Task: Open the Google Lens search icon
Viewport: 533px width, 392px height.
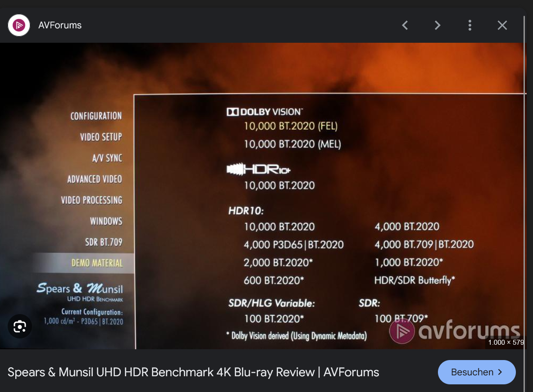Action: [20, 326]
